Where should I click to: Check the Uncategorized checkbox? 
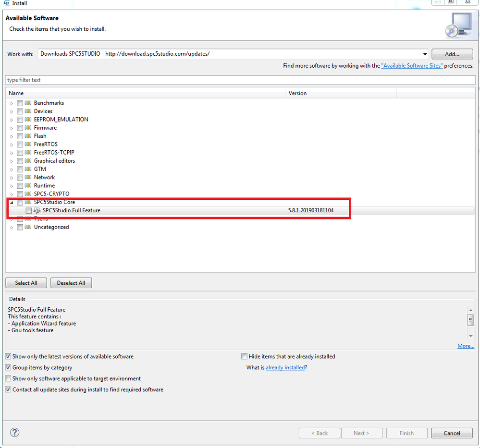(20, 228)
